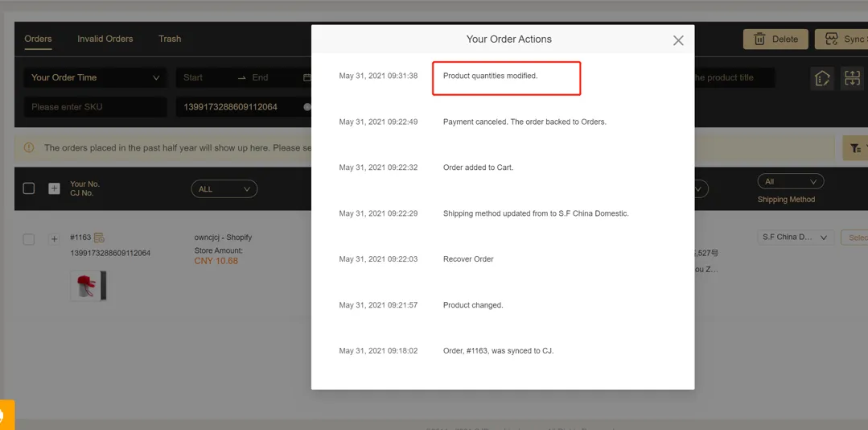The width and height of the screenshot is (868, 430).
Task: Click the calendar icon in date range
Action: [x=306, y=78]
